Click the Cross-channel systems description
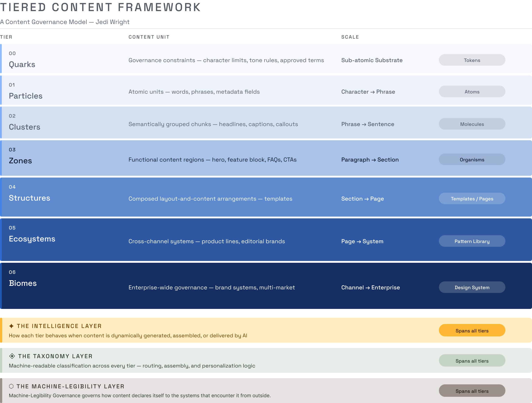This screenshot has width=532, height=403. click(x=207, y=241)
